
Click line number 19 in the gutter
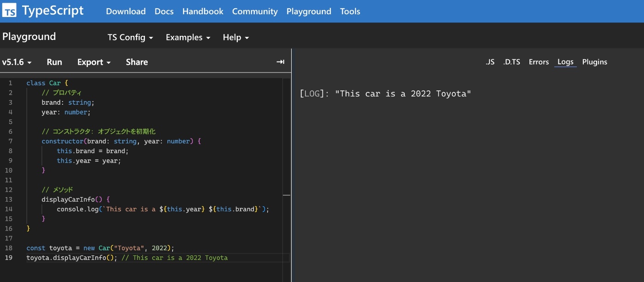tap(8, 258)
